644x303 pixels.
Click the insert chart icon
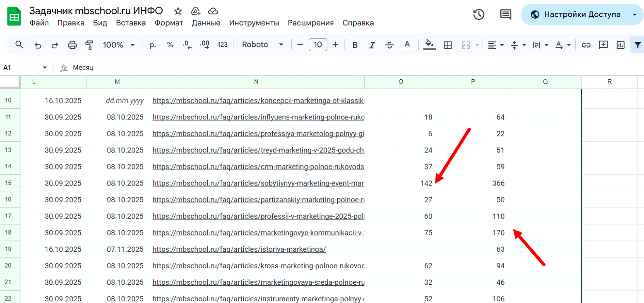point(620,45)
